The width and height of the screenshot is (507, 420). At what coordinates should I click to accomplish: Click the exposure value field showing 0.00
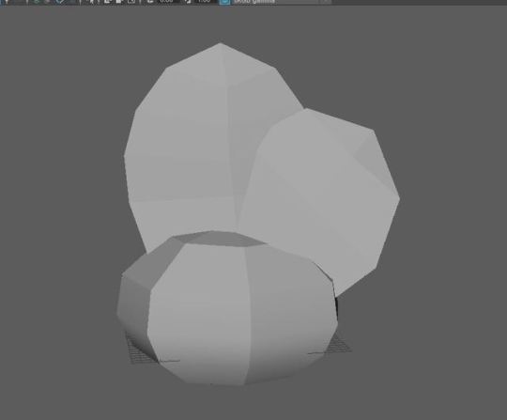click(167, 1)
